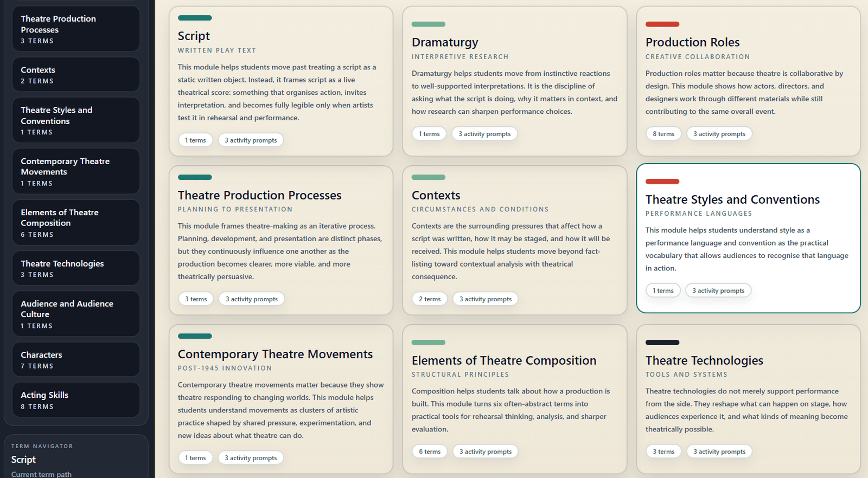The height and width of the screenshot is (478, 868).
Task: Click activity prompts on Theatre Technologies card
Action: click(719, 451)
